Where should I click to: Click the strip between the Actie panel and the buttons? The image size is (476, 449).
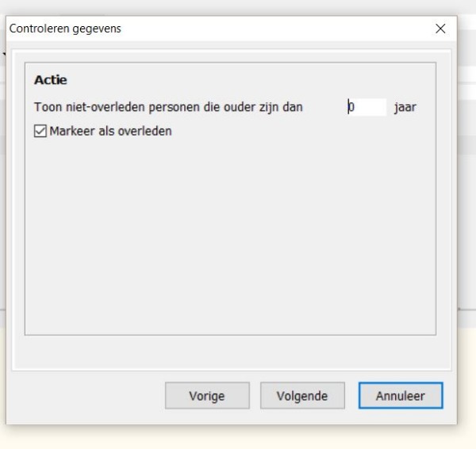point(230,353)
